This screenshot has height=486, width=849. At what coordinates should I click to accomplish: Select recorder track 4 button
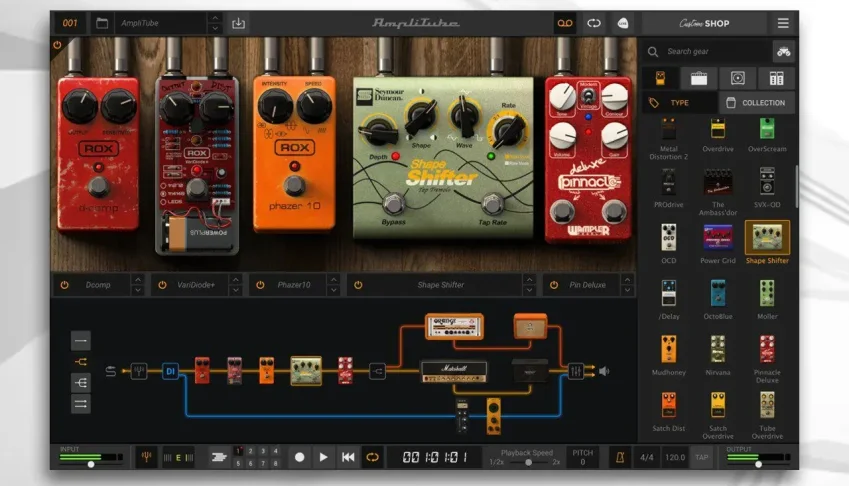click(x=276, y=451)
